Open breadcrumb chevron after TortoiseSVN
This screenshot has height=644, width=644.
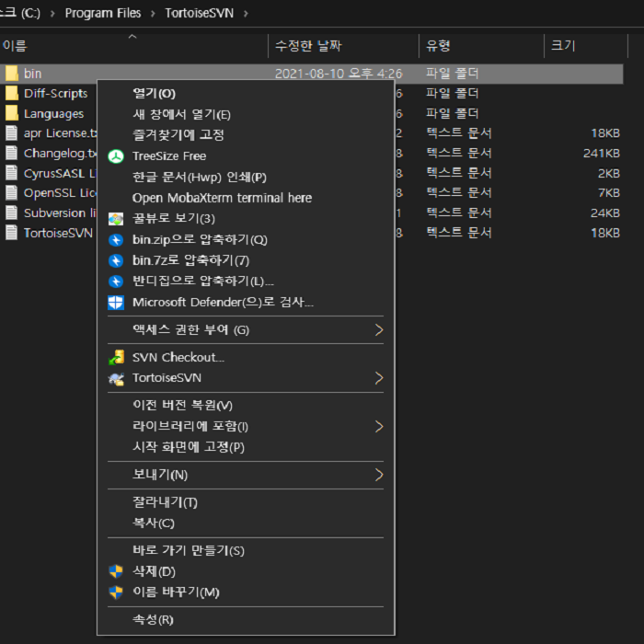click(246, 14)
